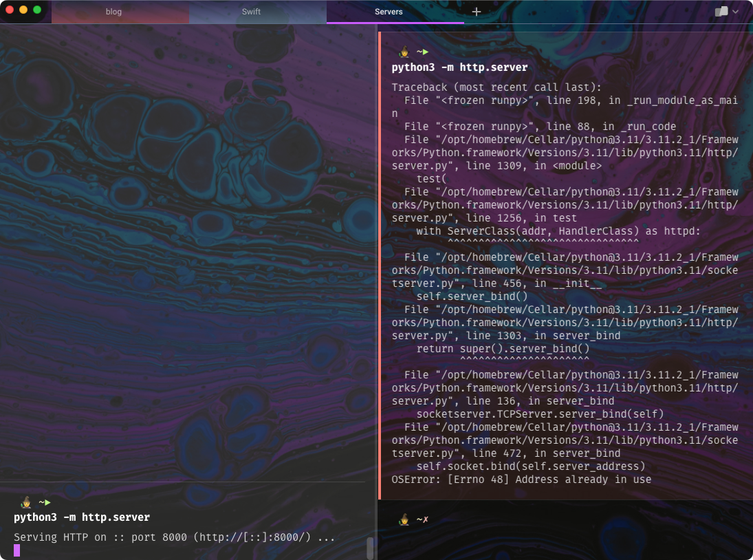Select the Servers tab
The width and height of the screenshot is (753, 560).
tap(389, 12)
